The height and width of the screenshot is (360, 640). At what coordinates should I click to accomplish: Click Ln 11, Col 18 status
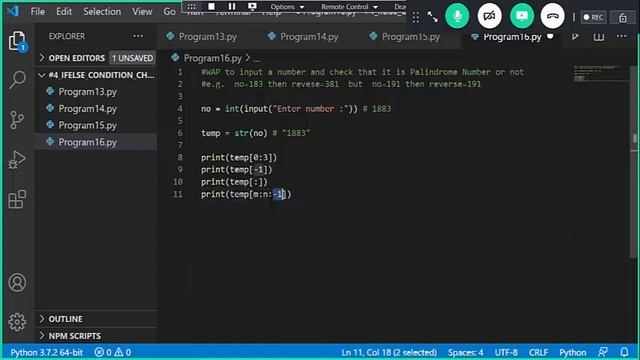coord(389,352)
